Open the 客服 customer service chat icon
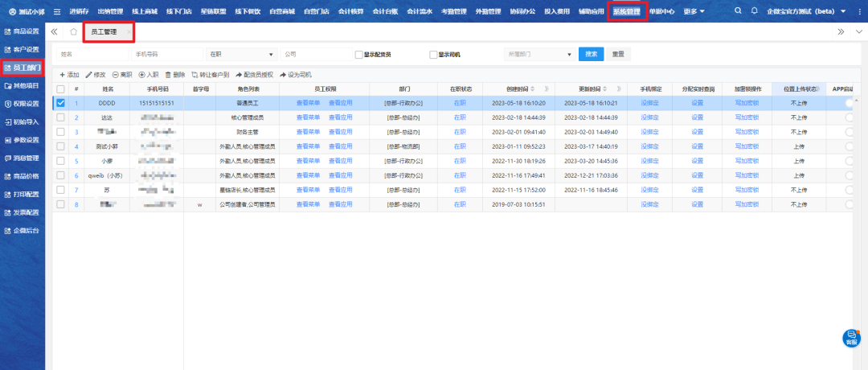The width and height of the screenshot is (868, 370). pyautogui.click(x=851, y=338)
